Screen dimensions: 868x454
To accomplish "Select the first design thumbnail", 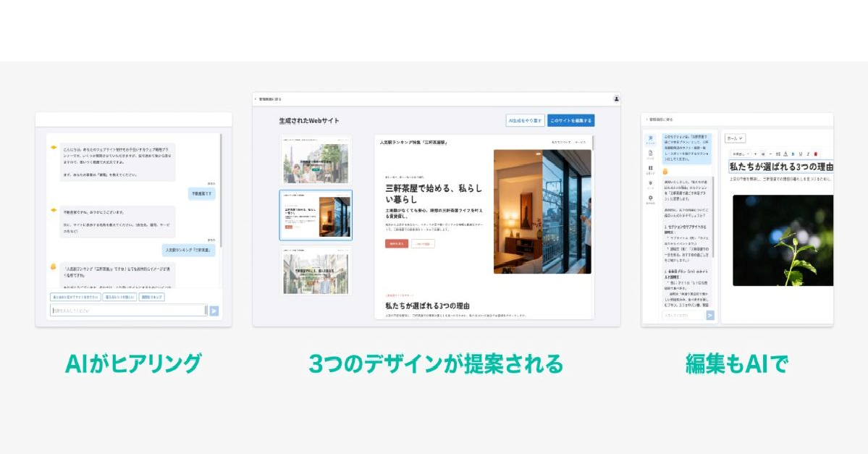I will pyautogui.click(x=316, y=160).
